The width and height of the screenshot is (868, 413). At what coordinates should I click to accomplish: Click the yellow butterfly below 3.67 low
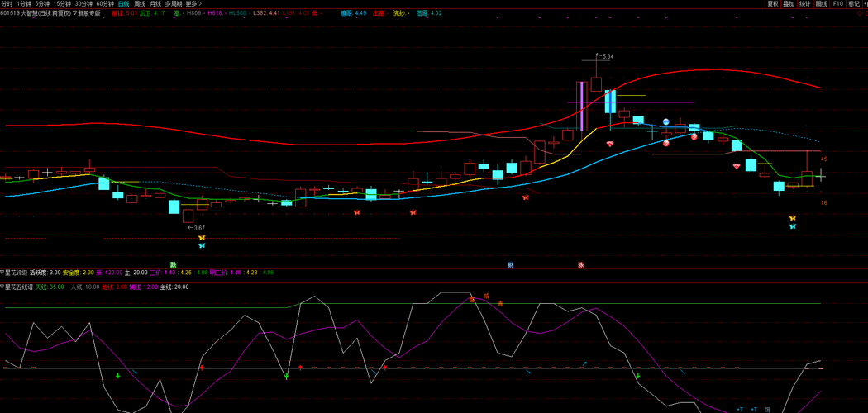[x=202, y=238]
